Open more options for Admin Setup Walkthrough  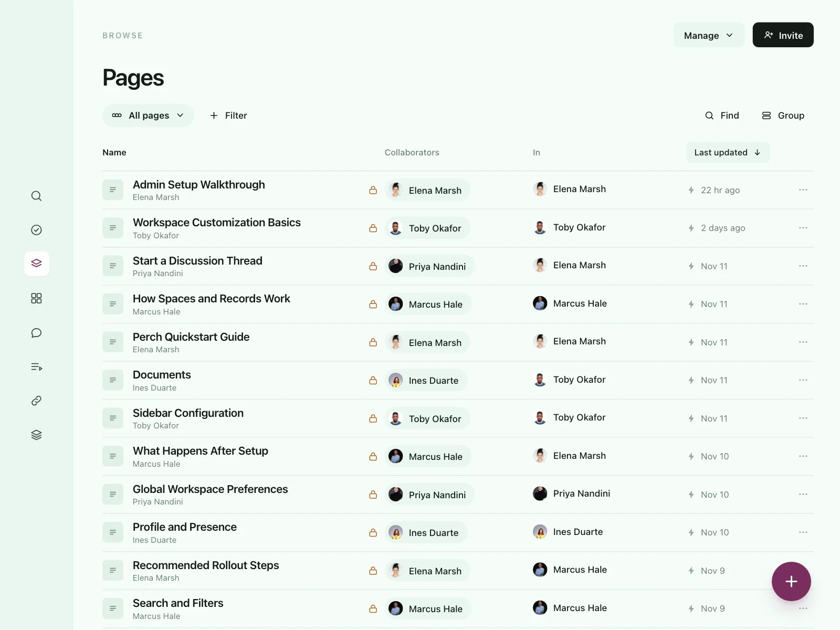[803, 190]
